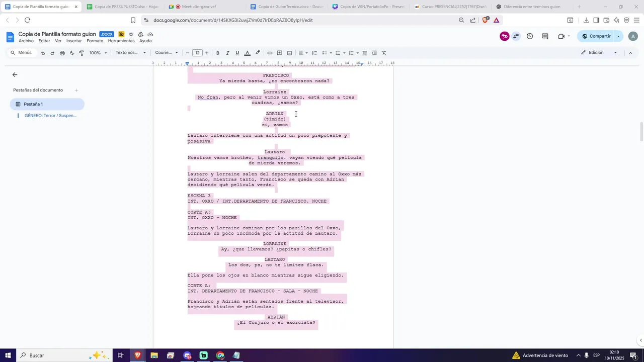Undo the last edit in Docs toolbar
Screen dimensions: 644x362
point(43,53)
